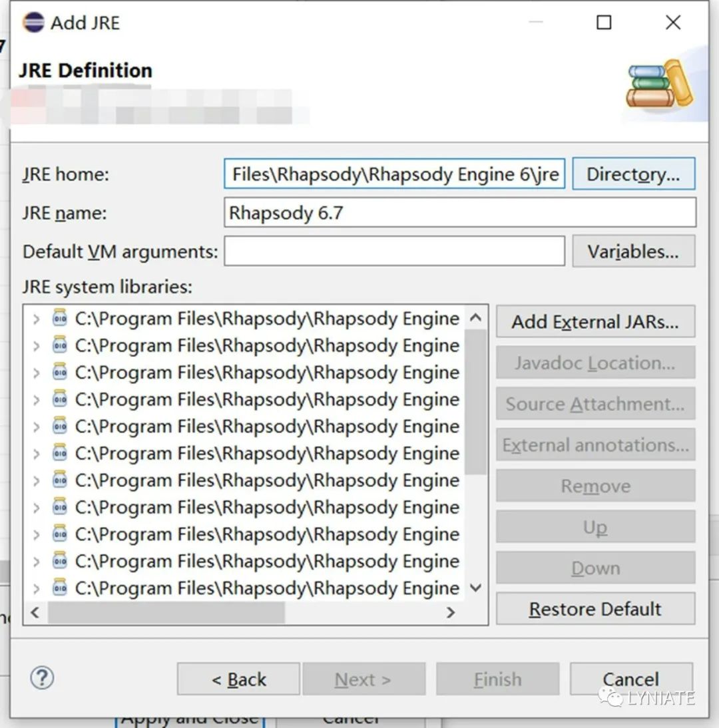
Task: Click the Variables... button
Action: [634, 251]
